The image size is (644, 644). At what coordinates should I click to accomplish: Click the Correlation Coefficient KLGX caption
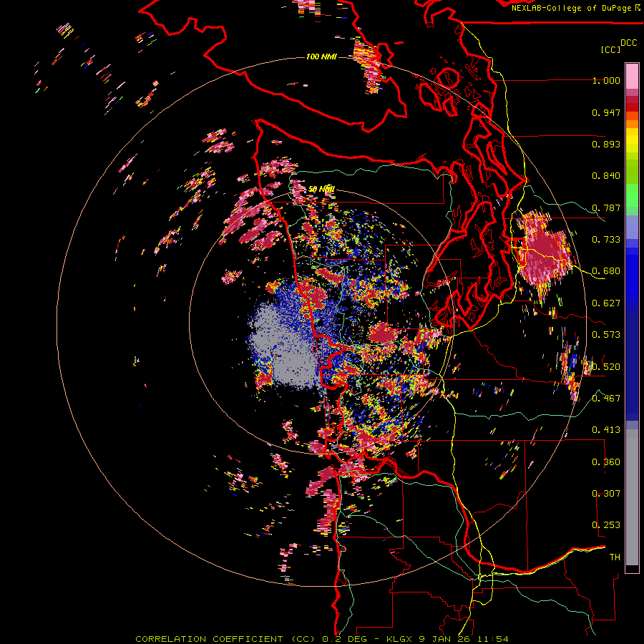tap(322, 639)
